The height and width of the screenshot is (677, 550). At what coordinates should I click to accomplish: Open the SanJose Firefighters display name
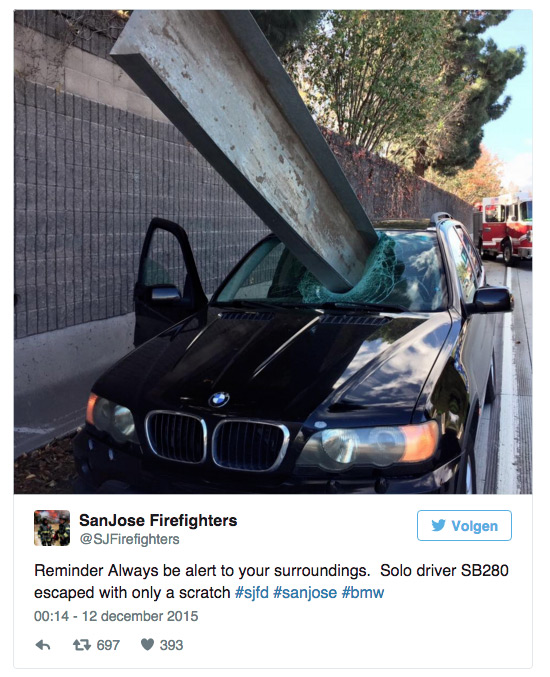(x=158, y=520)
